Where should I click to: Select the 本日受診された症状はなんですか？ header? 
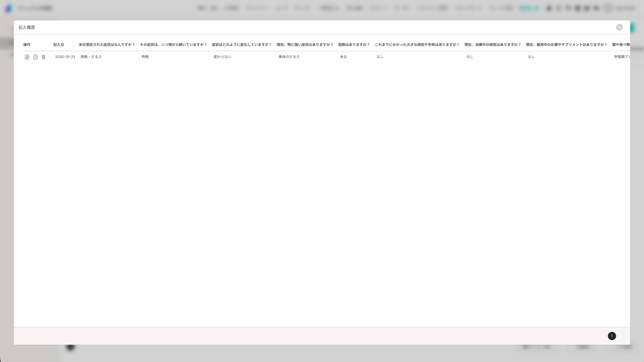point(107,45)
